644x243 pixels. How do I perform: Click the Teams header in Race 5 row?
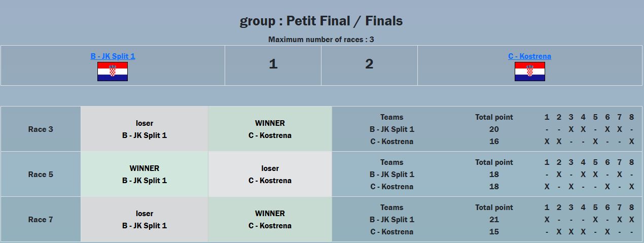coord(392,162)
